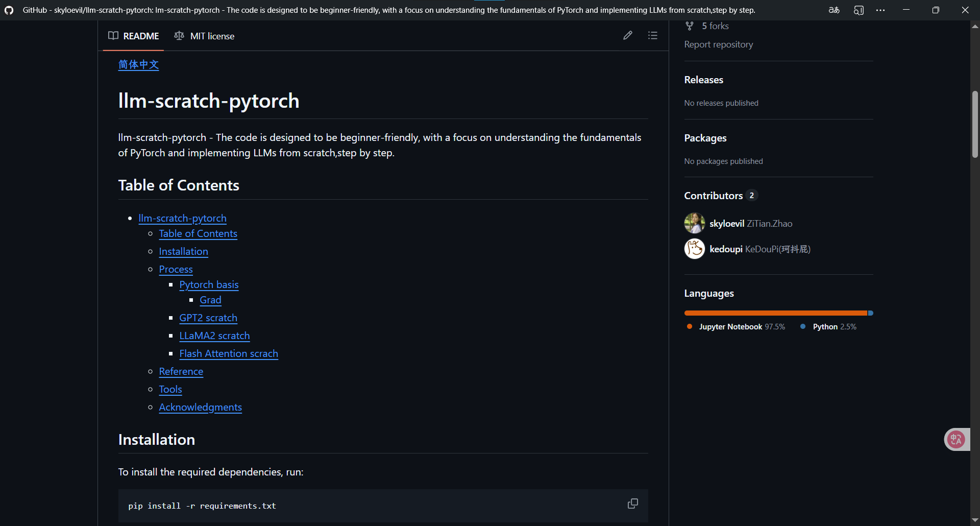Open the GPT2 scratch link

pos(208,318)
